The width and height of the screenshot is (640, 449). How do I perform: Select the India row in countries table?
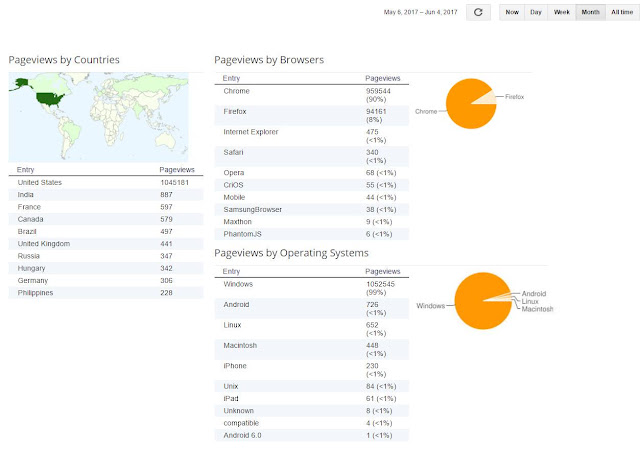pyautogui.click(x=106, y=195)
